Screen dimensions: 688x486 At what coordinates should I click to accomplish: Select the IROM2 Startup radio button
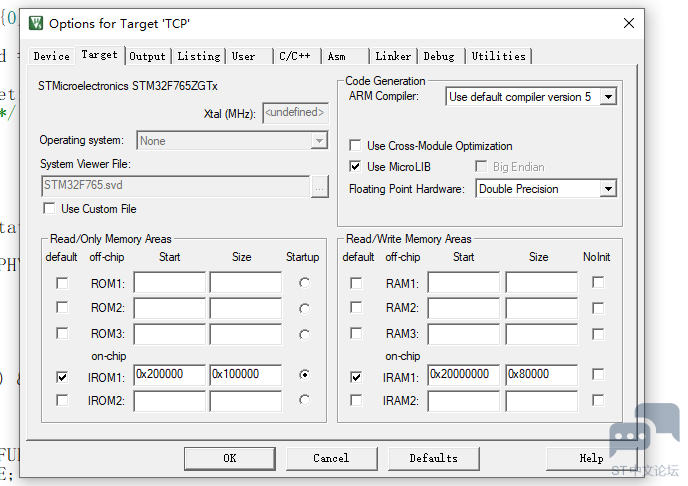coord(304,401)
